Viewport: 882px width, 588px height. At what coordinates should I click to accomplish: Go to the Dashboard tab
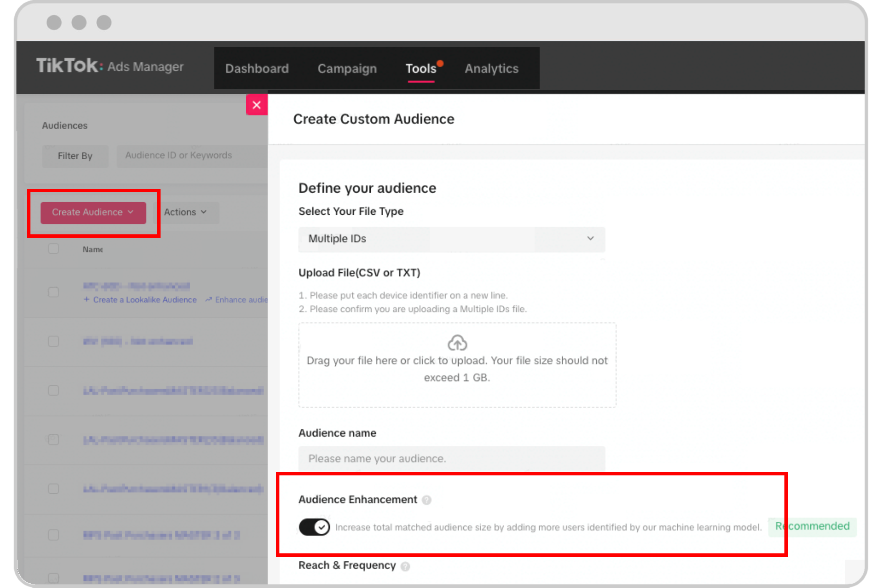coord(257,68)
